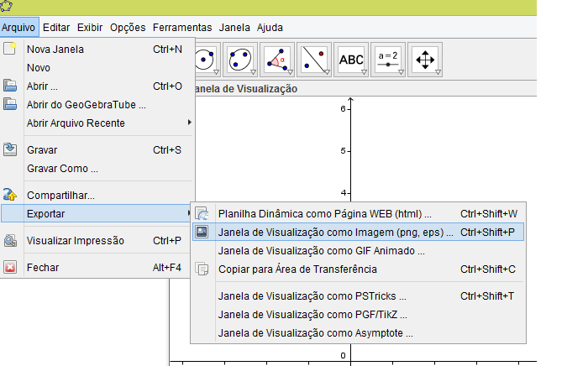Select the Circle with center tool
Screen dimensions: 588x366
pos(204,60)
